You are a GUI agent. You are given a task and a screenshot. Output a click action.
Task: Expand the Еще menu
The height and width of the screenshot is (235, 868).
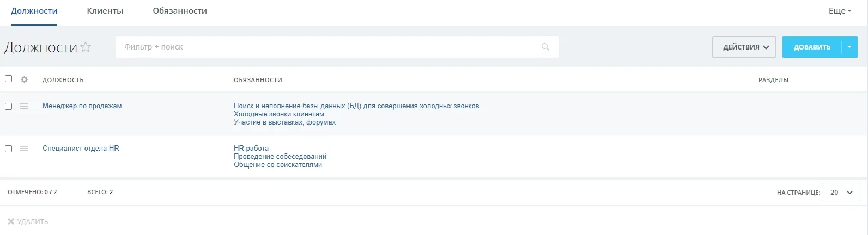pyautogui.click(x=840, y=11)
